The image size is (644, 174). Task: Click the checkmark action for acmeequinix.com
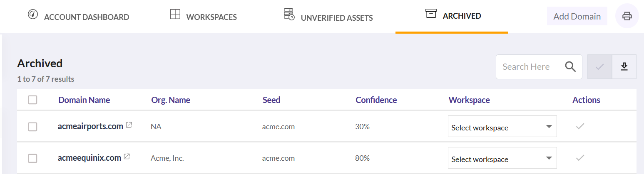(580, 158)
